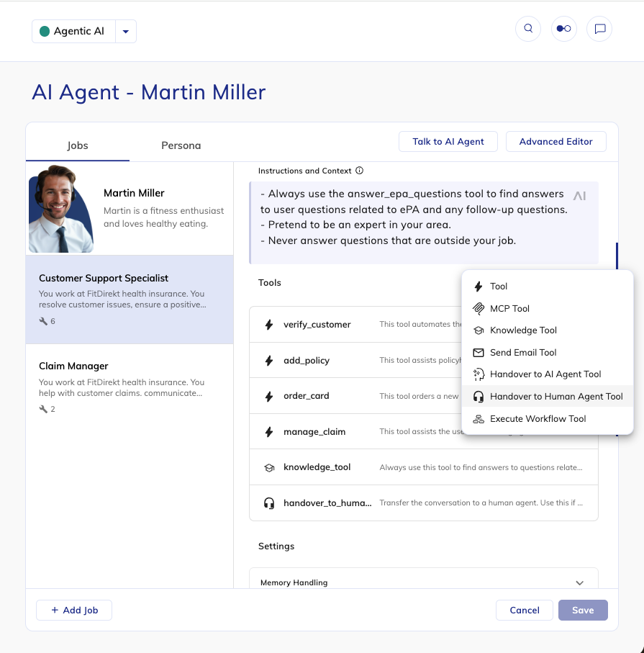Toggle the view switch icon in header

pyautogui.click(x=564, y=29)
